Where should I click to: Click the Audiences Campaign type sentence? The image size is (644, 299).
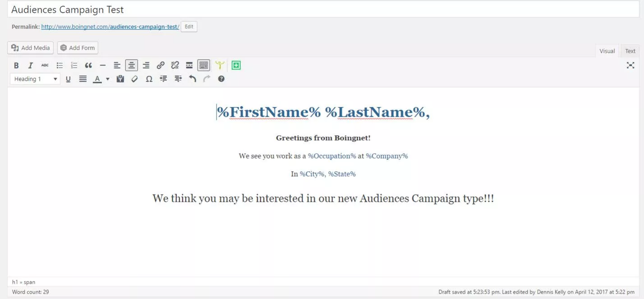(323, 199)
